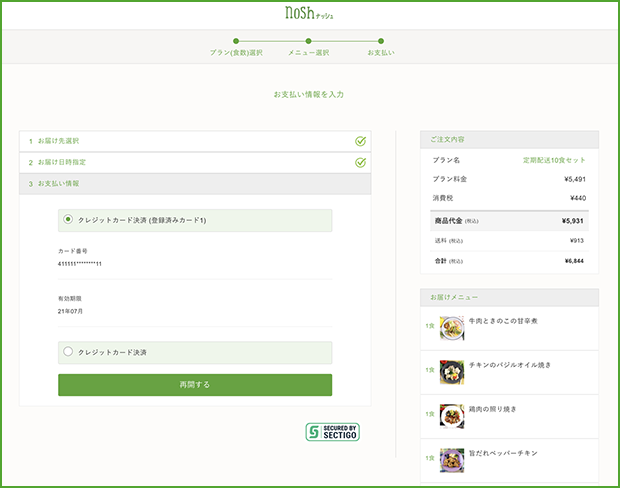
Task: Go to the お支払い step
Action: pos(381,53)
